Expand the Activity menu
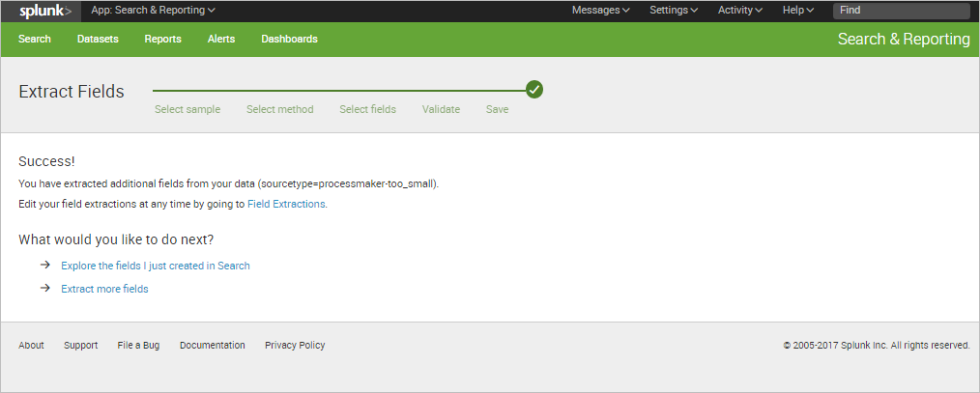 coord(740,10)
